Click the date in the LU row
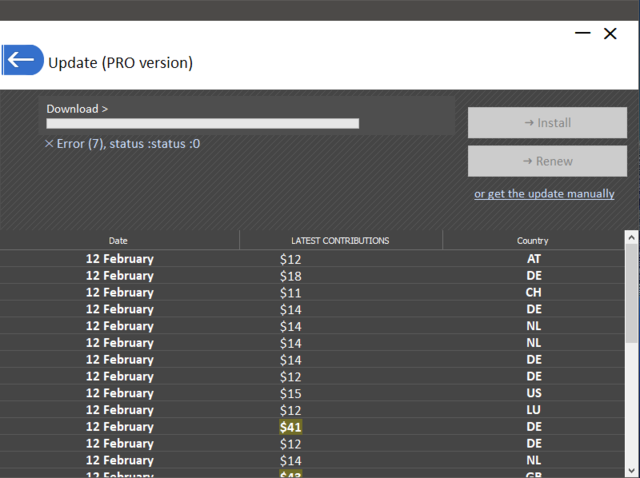The height and width of the screenshot is (478, 640). coord(120,410)
